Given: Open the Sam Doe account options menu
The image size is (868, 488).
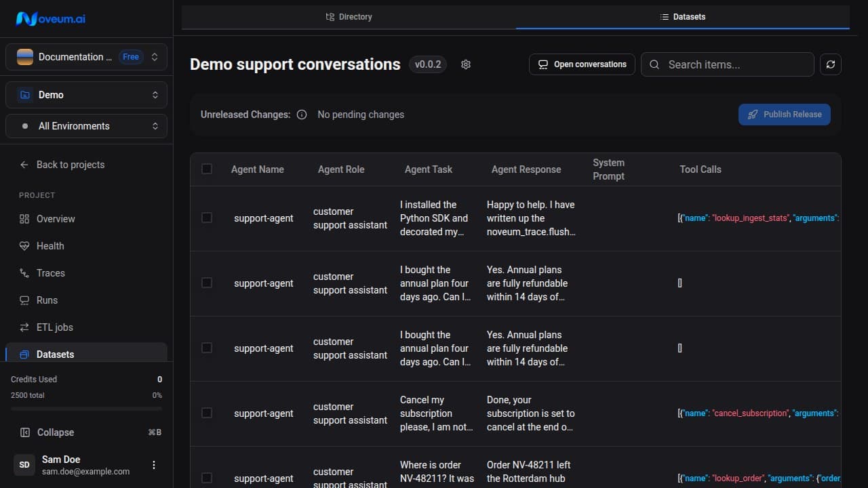Looking at the screenshot, I should click(x=154, y=465).
